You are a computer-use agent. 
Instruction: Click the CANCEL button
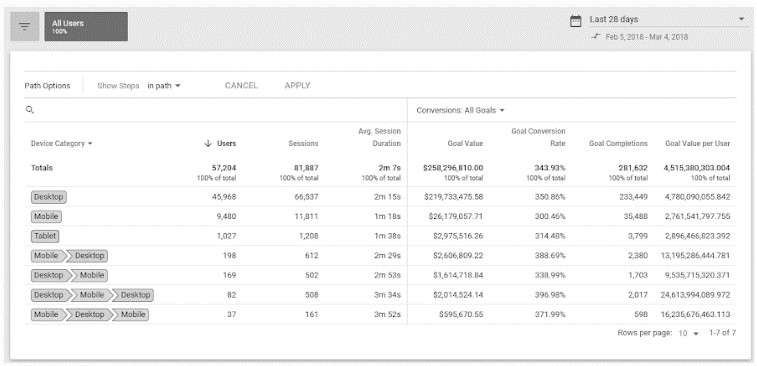pos(241,85)
